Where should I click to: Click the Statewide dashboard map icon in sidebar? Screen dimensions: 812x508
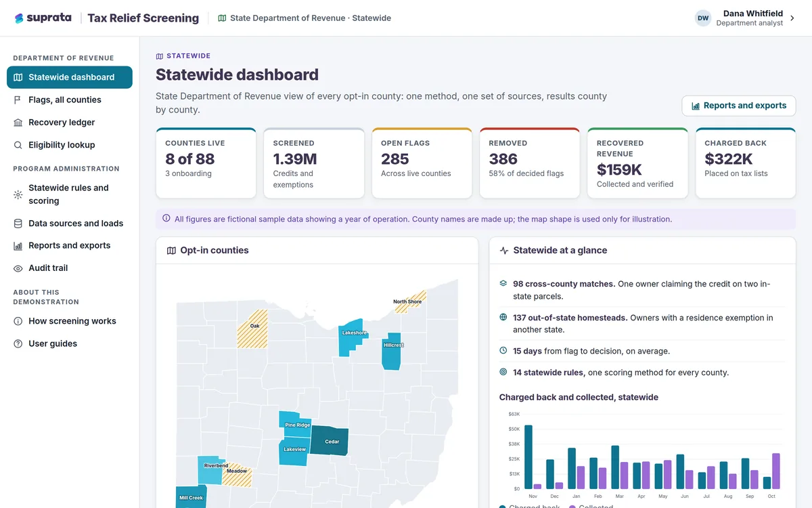click(x=18, y=77)
